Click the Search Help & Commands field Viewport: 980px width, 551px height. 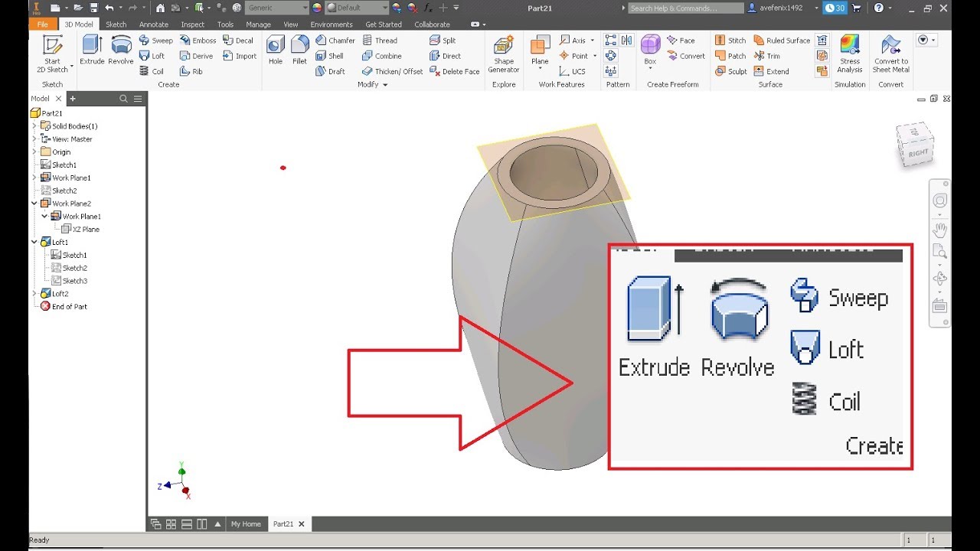685,8
